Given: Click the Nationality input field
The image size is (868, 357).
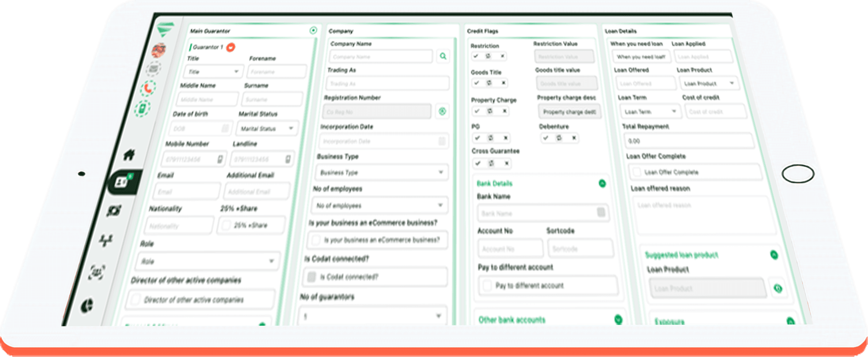Looking at the screenshot, I should pyautogui.click(x=179, y=226).
